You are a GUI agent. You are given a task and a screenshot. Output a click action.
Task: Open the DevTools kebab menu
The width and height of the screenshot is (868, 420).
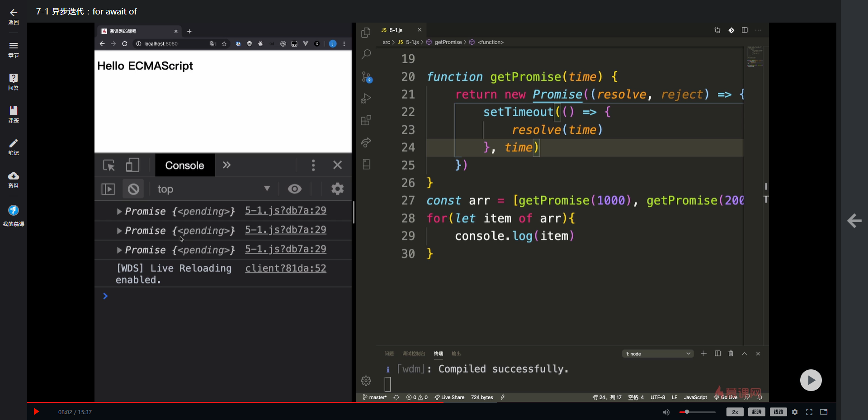tap(313, 165)
